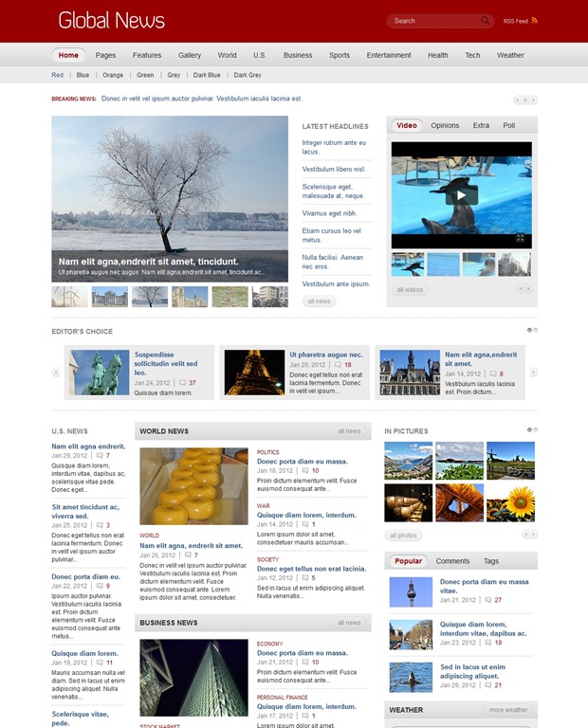Image resolution: width=588 pixels, height=728 pixels.
Task: Switch to second Editor's Choice page dot
Action: tap(535, 330)
